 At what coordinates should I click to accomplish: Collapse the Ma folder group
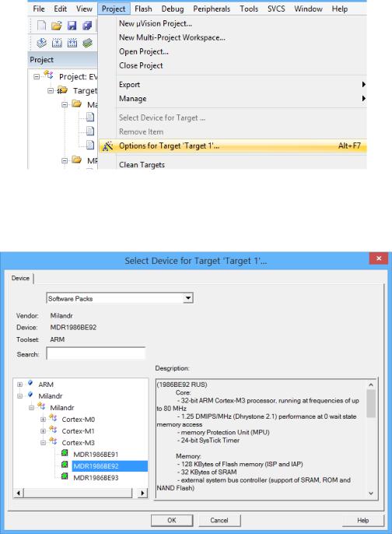tap(65, 104)
